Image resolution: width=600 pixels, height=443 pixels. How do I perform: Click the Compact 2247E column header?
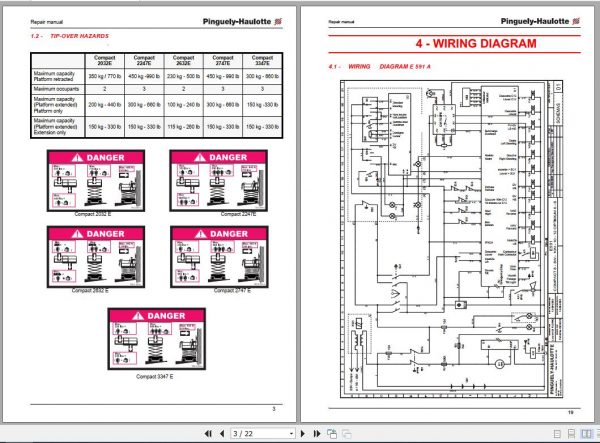pos(144,60)
